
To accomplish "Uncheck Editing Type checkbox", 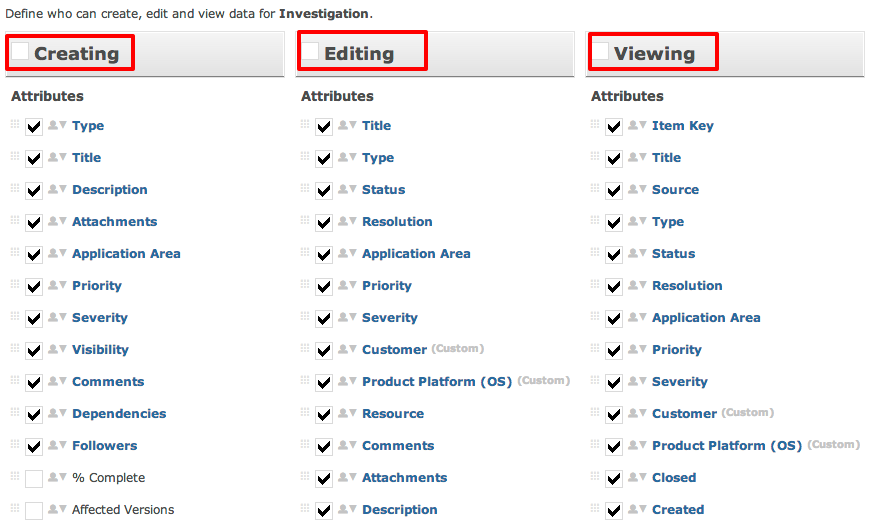I will pos(324,158).
